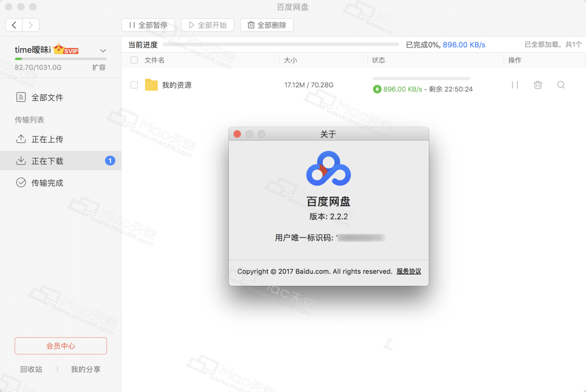Click the SVIP crown badge
586x392 pixels.
tap(66, 49)
